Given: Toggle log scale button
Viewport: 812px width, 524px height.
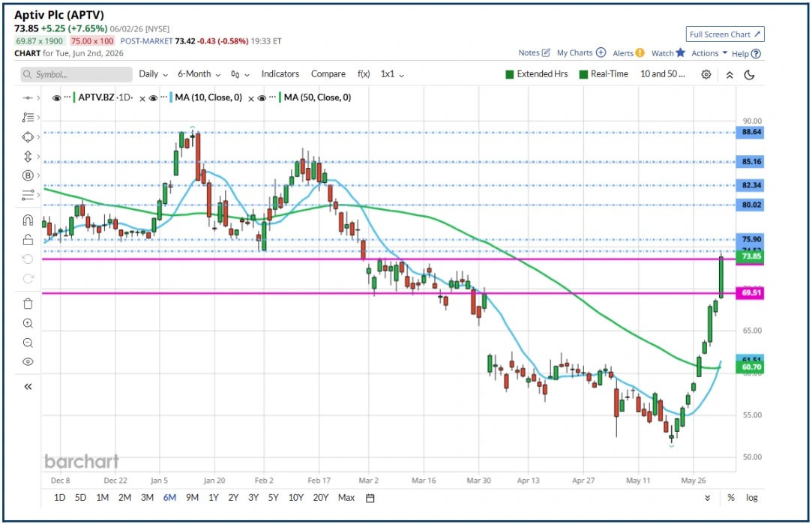Looking at the screenshot, I should tap(752, 498).
